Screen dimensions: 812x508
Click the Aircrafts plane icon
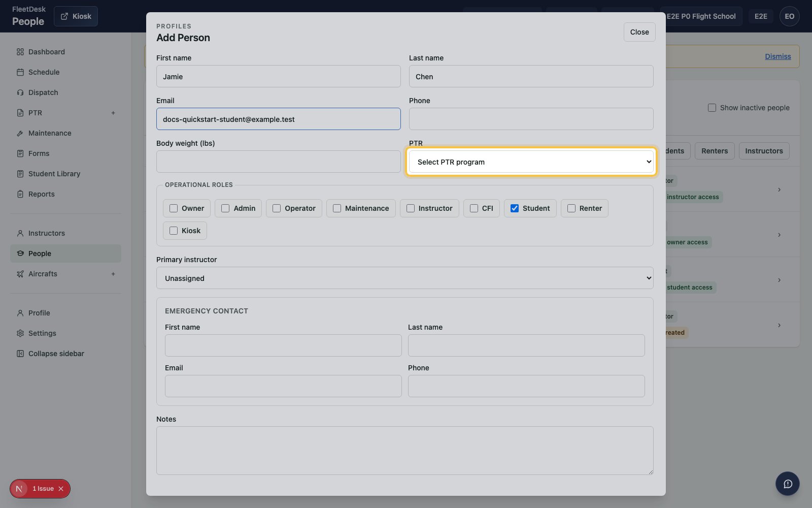[20, 274]
